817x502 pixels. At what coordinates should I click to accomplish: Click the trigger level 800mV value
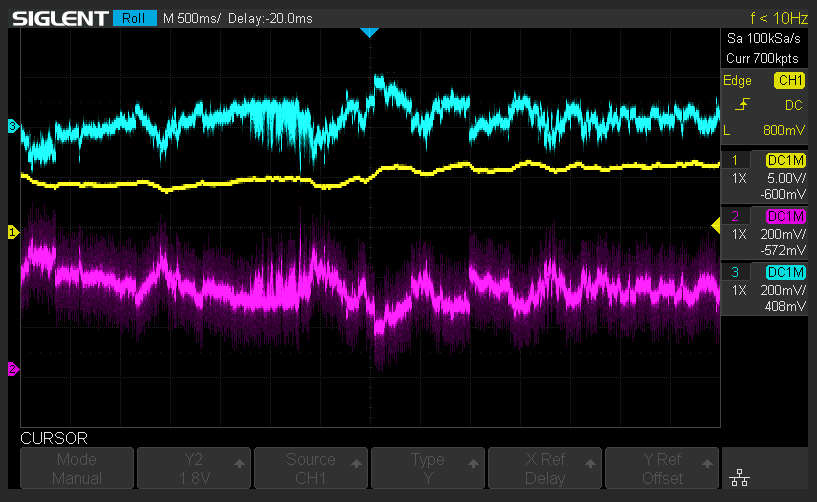[x=784, y=130]
